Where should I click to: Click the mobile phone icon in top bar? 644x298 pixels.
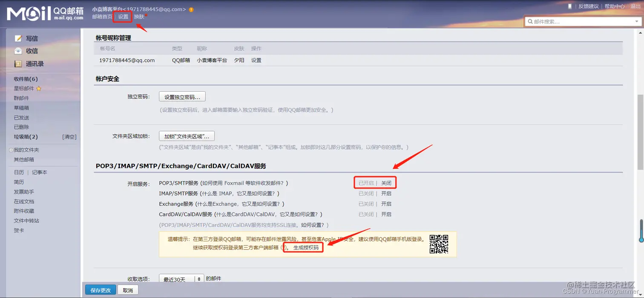569,6
